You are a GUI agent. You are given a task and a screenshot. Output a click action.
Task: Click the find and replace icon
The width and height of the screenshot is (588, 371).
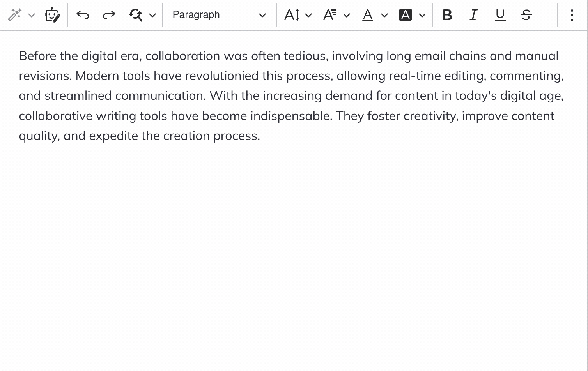tap(136, 15)
